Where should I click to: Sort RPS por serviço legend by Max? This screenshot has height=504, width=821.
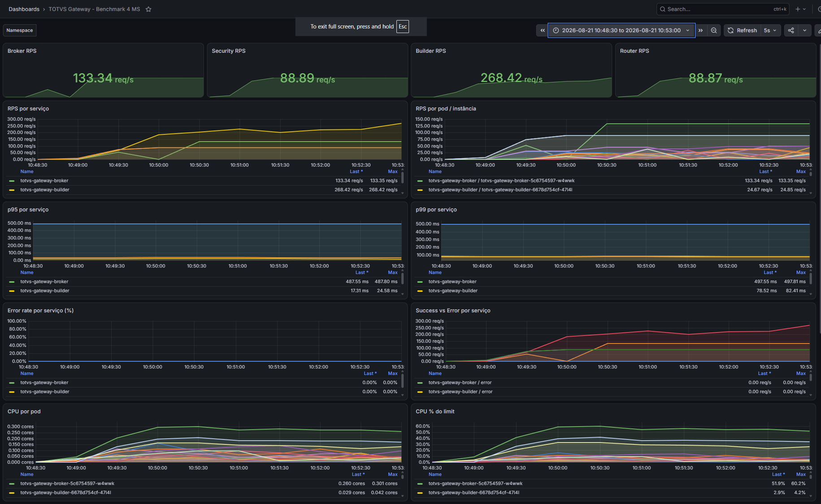[x=393, y=172]
